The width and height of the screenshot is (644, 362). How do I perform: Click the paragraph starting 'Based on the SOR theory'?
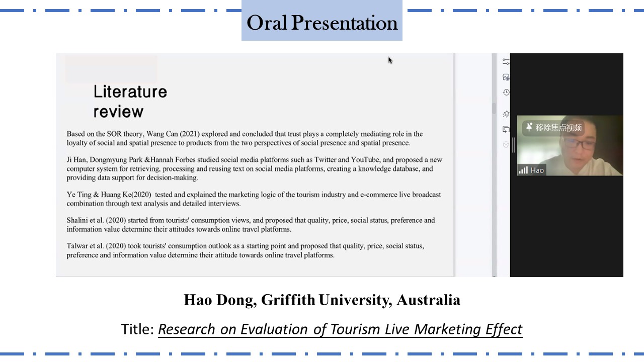245,138
